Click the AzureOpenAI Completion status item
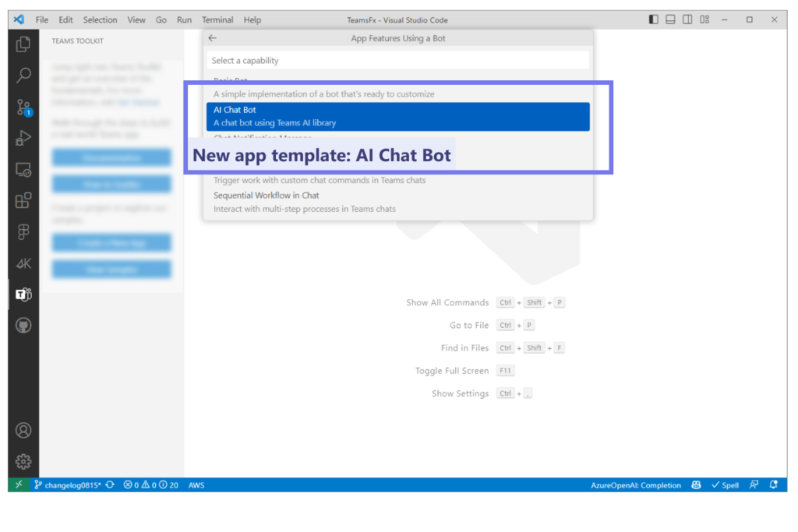The image size is (798, 532). pos(636,484)
